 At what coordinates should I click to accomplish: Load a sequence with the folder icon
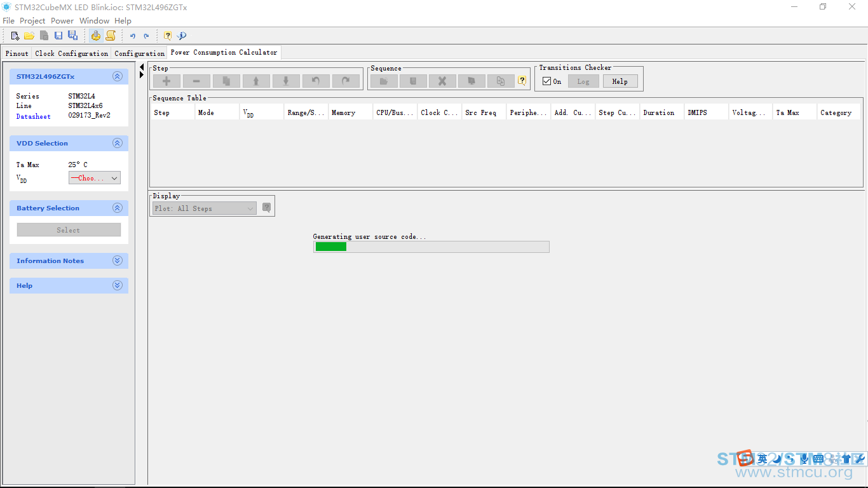coord(384,81)
